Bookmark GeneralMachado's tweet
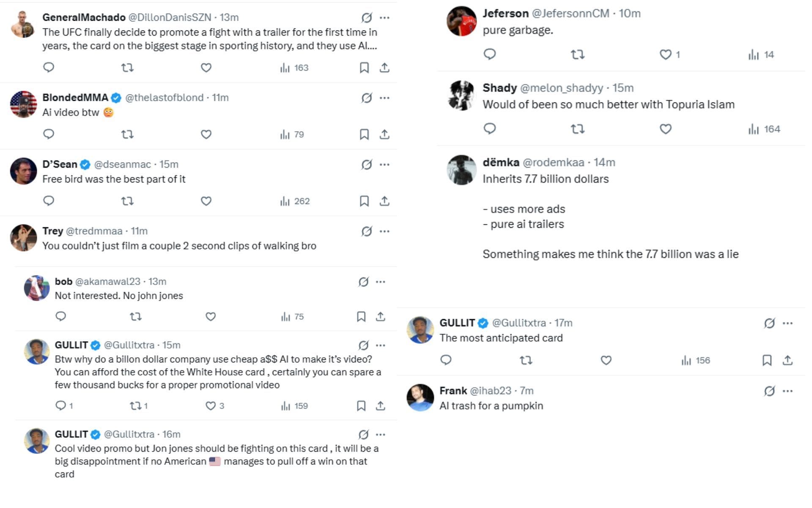This screenshot has width=812, height=508. point(364,68)
